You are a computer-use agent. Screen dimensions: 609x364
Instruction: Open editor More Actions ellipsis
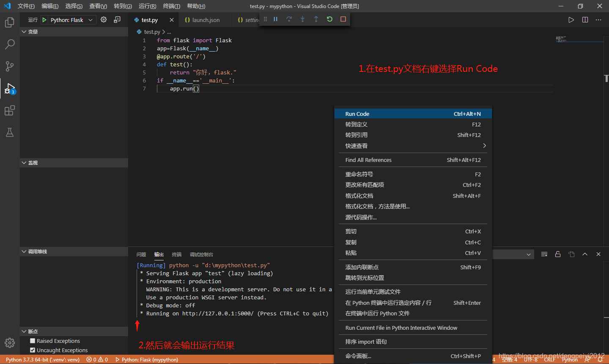click(598, 20)
